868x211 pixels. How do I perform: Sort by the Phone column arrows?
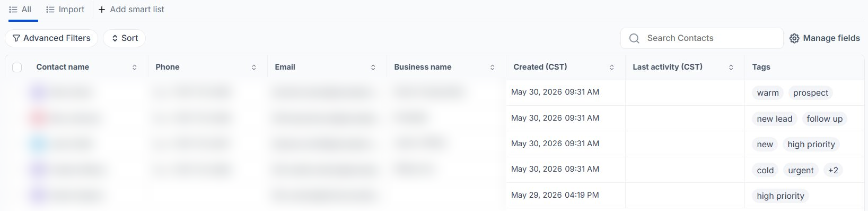pos(254,67)
